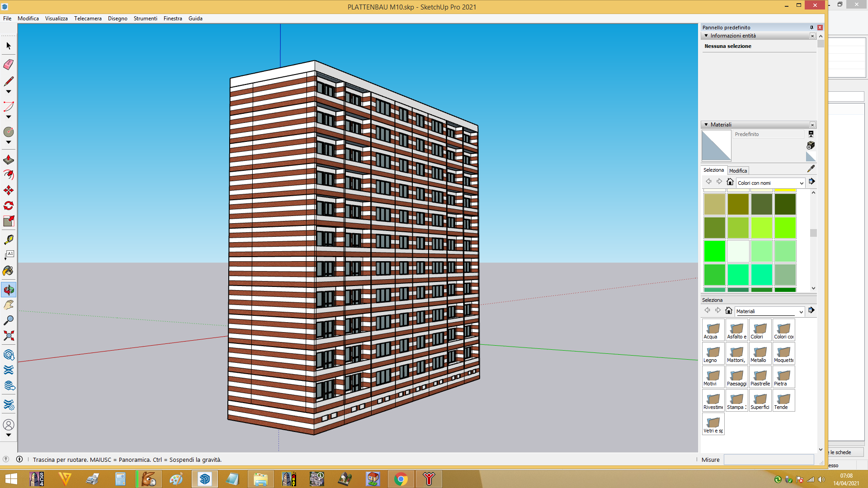Open the Acqua materials folder
Image resolution: width=868 pixels, height=488 pixels.
coord(713,330)
